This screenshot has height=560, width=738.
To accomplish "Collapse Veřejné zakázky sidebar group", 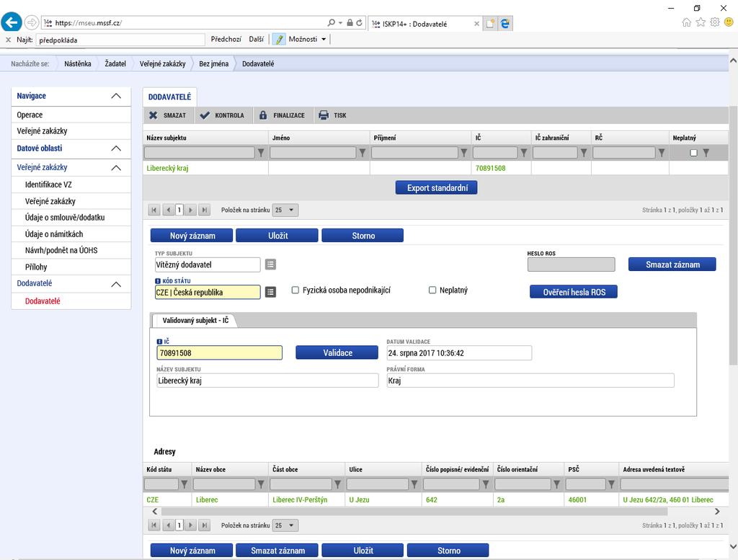I will (x=116, y=168).
